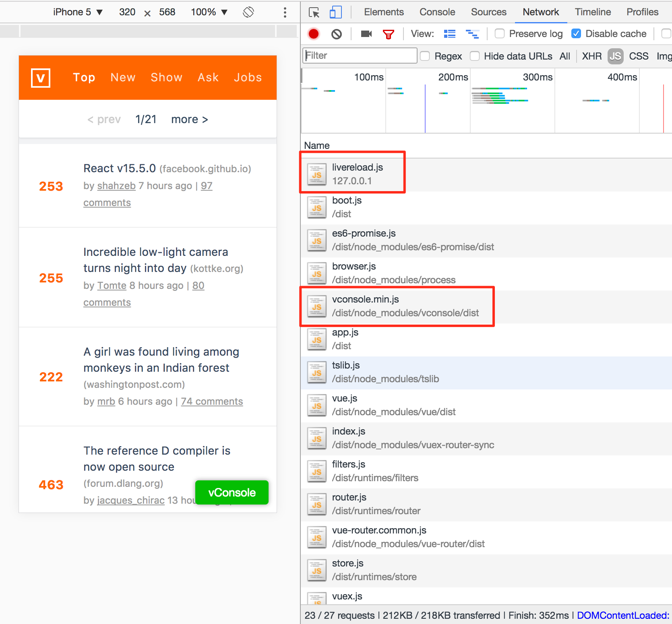Open the Console tab
This screenshot has width=672, height=624.
pyautogui.click(x=437, y=12)
